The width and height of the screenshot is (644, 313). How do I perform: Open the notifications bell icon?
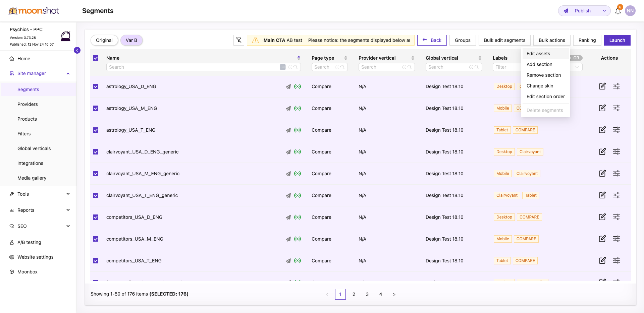coord(618,11)
